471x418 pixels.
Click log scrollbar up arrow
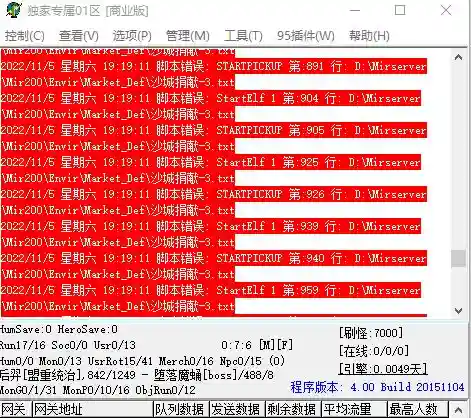[x=458, y=57]
